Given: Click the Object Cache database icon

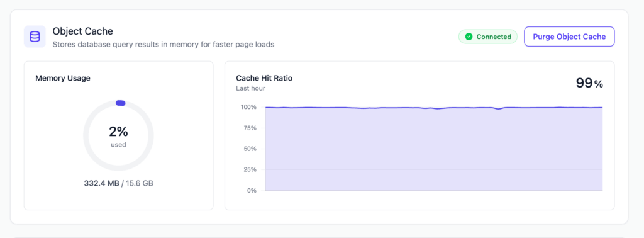Looking at the screenshot, I should click(35, 37).
